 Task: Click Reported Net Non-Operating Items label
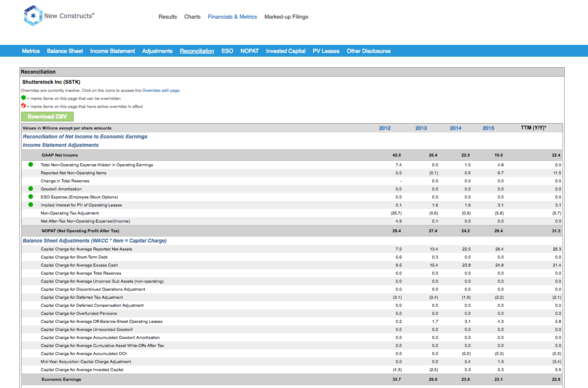[x=74, y=173]
